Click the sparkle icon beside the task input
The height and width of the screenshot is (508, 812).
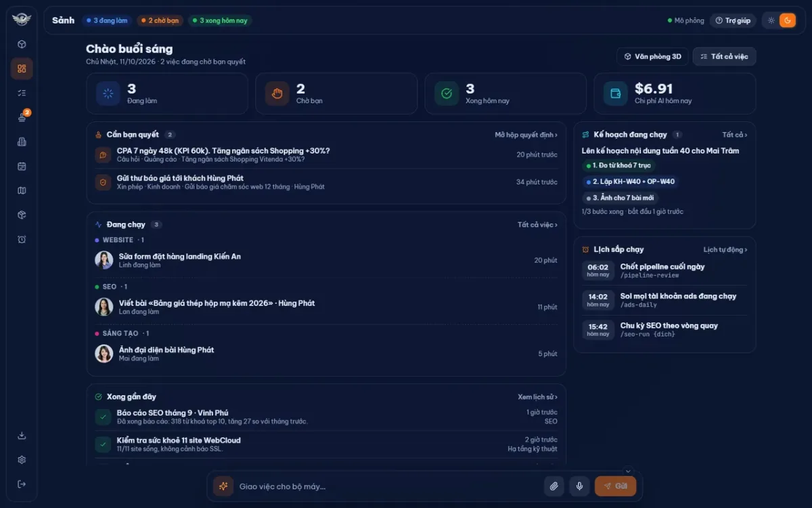pos(223,486)
